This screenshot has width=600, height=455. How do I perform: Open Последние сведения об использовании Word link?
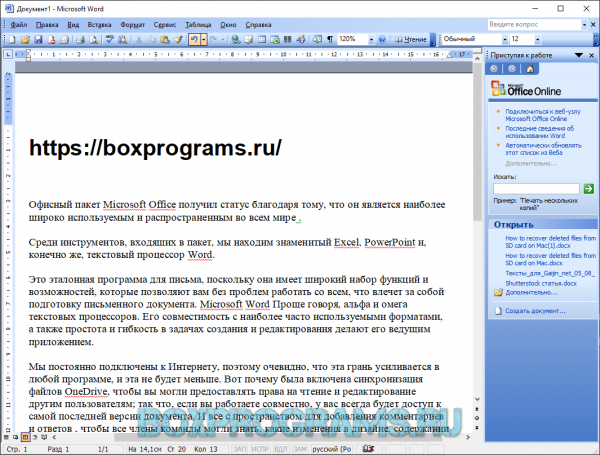click(540, 132)
